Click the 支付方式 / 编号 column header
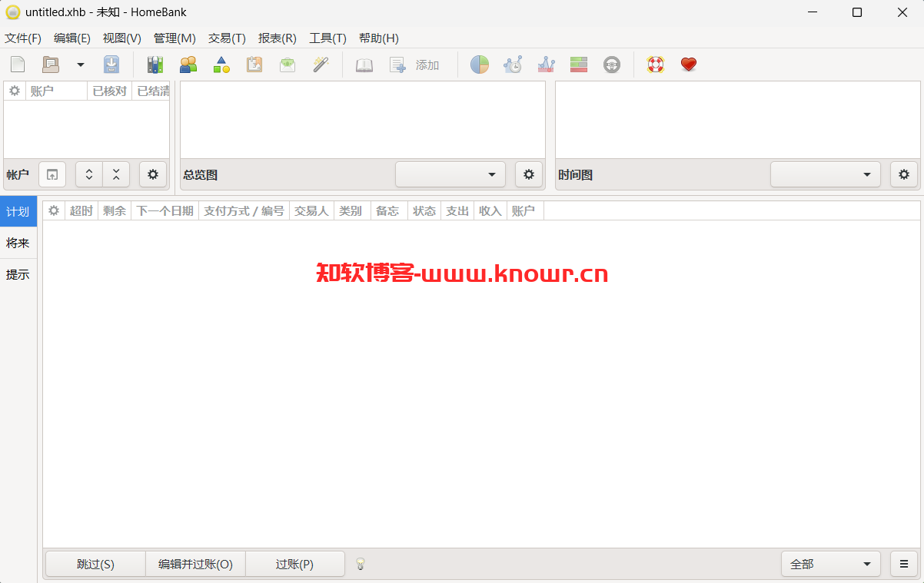 tap(244, 210)
